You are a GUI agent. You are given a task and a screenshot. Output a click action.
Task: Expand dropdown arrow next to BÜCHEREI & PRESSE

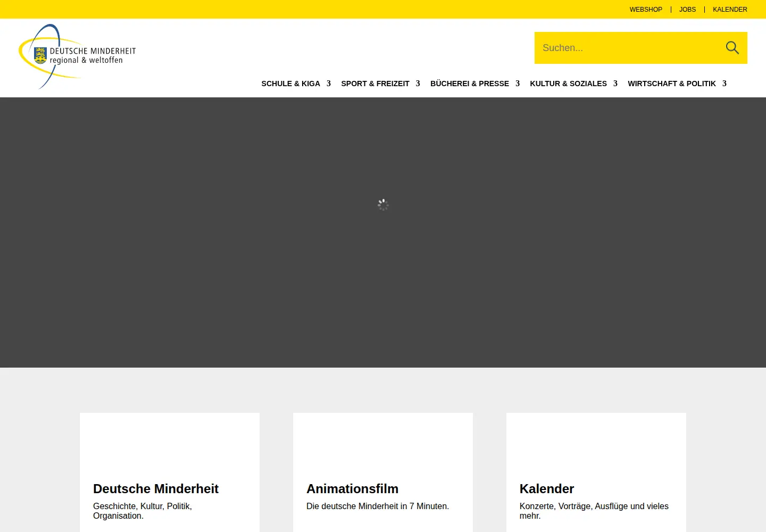[x=518, y=84]
